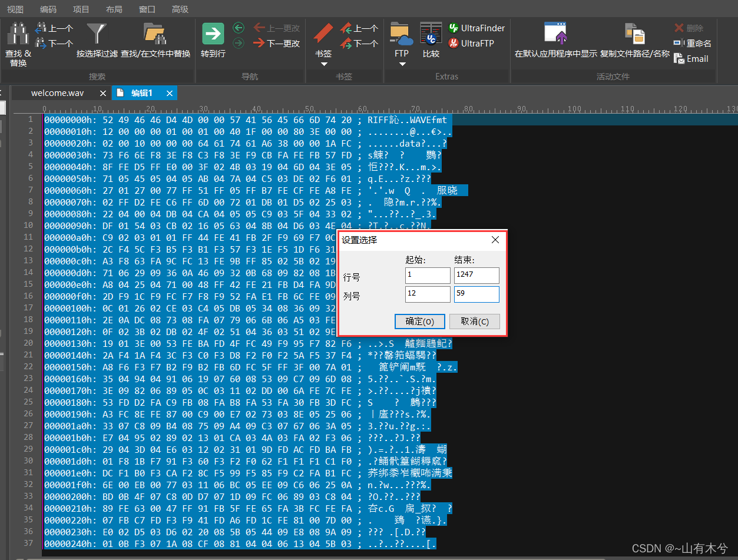This screenshot has width=738, height=560.
Task: Open the FTP folder cloud icon
Action: [x=402, y=34]
